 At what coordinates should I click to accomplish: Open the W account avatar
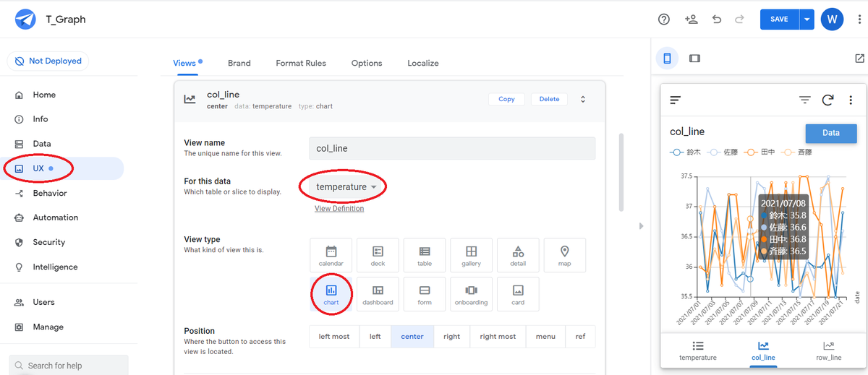(832, 20)
